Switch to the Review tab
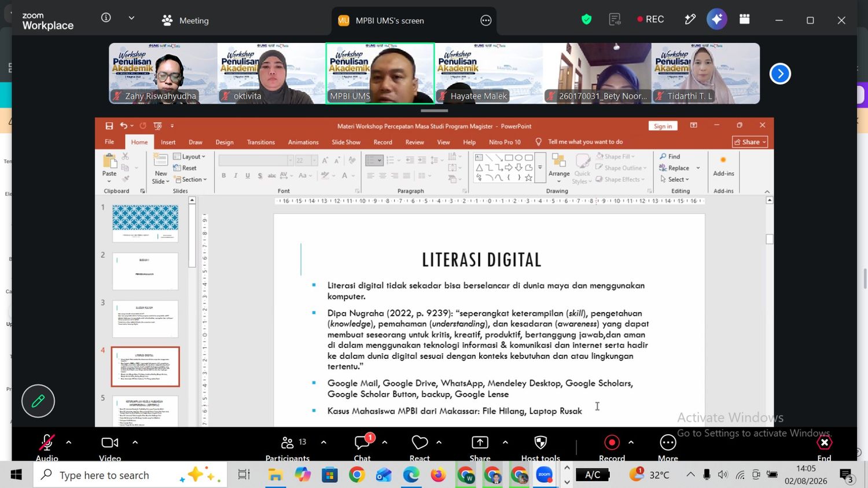 414,142
